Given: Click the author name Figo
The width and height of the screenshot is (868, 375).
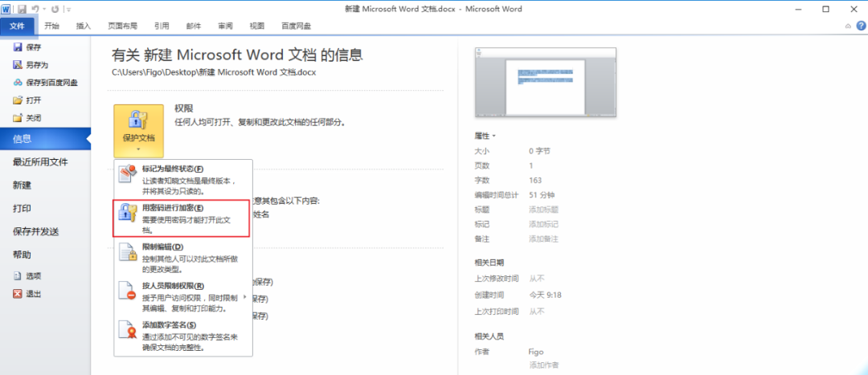Looking at the screenshot, I should pyautogui.click(x=536, y=352).
